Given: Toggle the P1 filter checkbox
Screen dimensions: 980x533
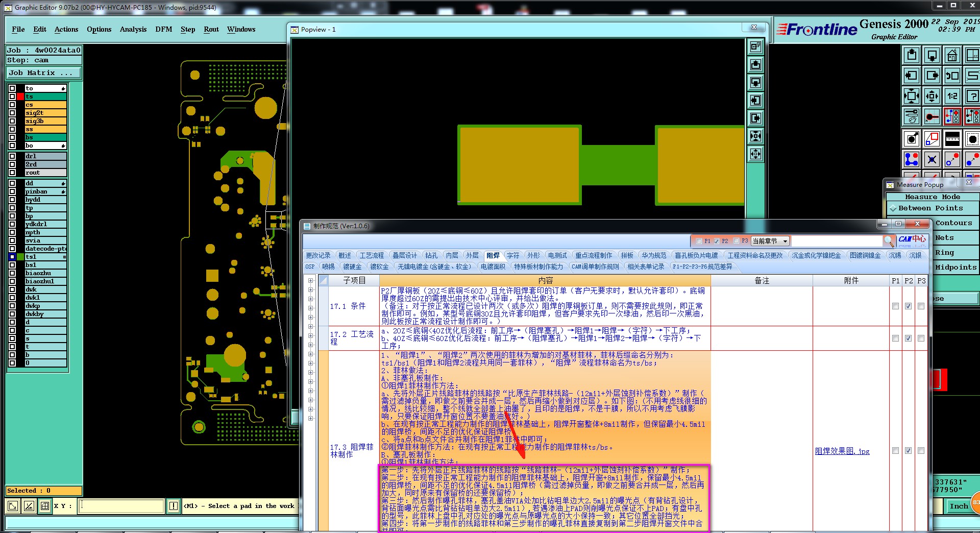Looking at the screenshot, I should tap(699, 241).
